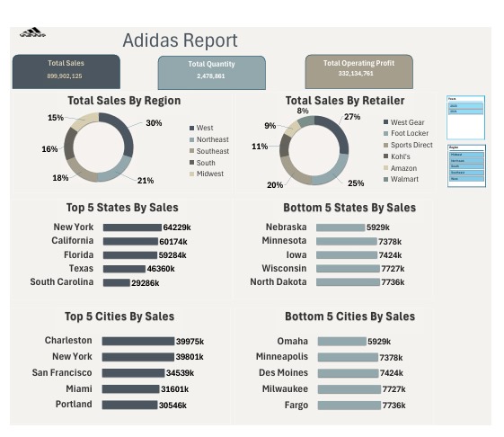Image resolution: width=504 pixels, height=437 pixels.
Task: Click the Fargo 7736k value label
Action: point(393,406)
